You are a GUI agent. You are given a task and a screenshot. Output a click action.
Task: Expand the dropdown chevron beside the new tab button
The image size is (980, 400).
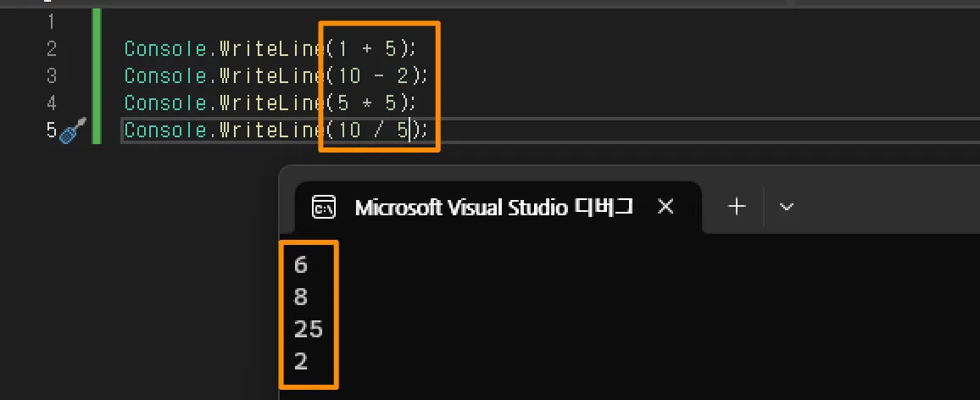pyautogui.click(x=786, y=207)
